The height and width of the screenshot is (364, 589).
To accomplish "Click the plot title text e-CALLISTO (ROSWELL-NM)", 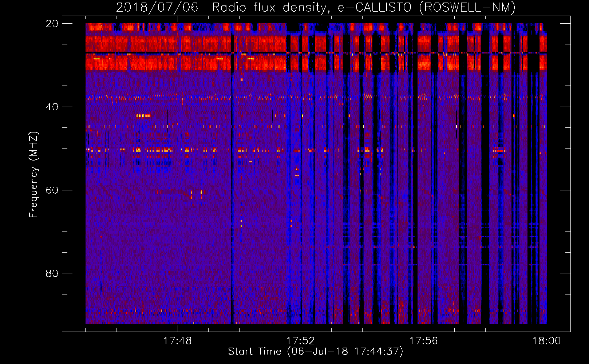I will coord(427,7).
